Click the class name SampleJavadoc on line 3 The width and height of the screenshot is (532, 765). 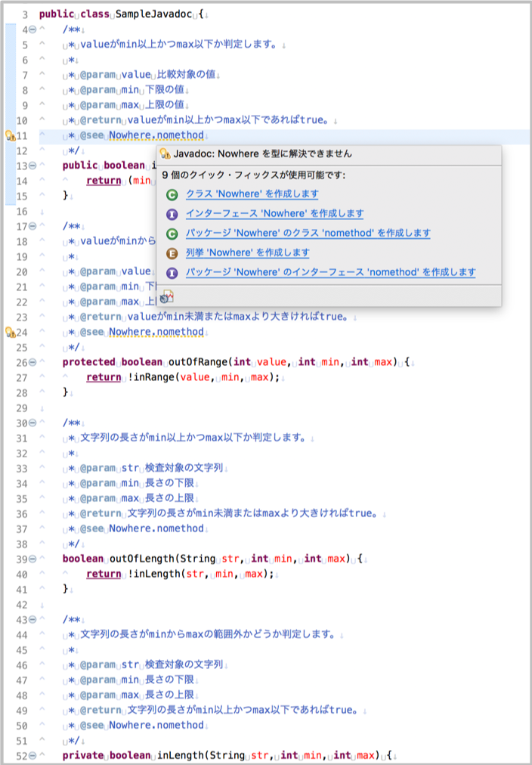(x=153, y=15)
